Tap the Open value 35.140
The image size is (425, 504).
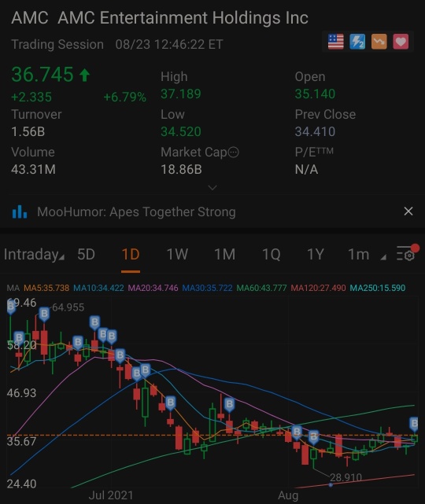315,94
